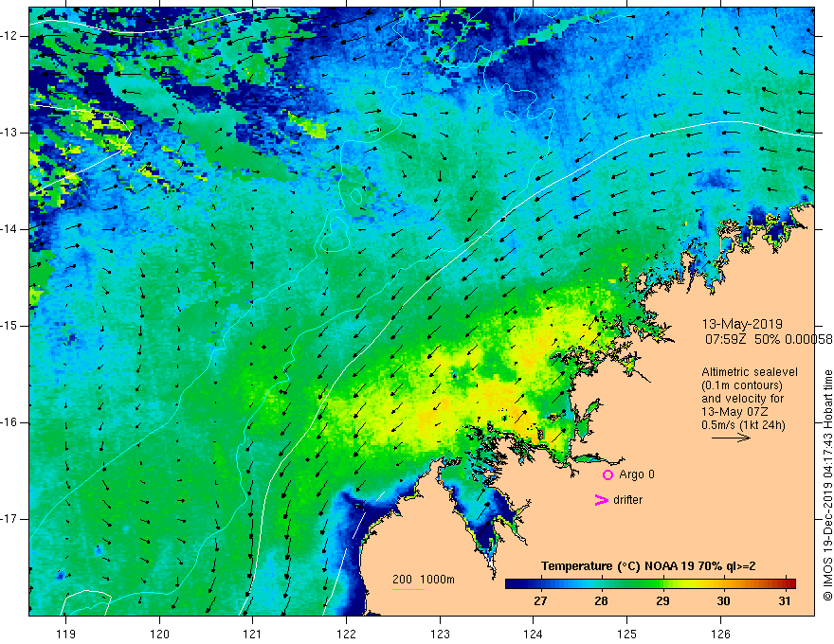The height and width of the screenshot is (644, 834).
Task: Click the 29 value on temperature scale
Action: point(662,601)
